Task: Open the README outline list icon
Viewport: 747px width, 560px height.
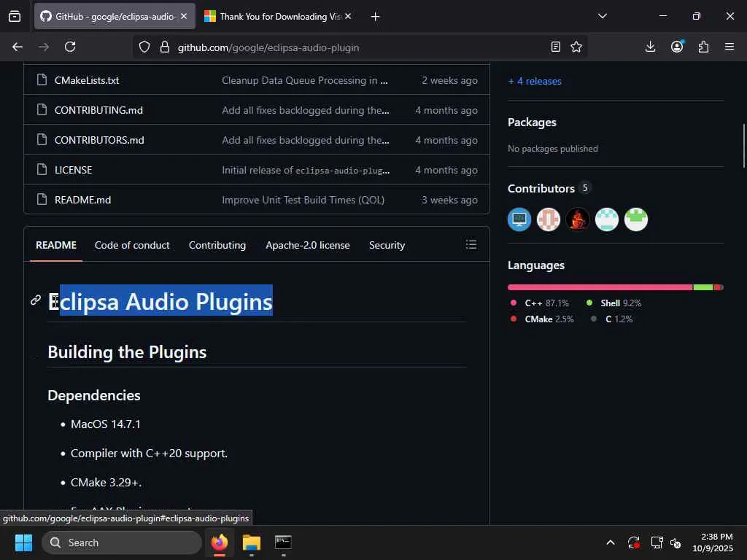Action: pos(471,244)
